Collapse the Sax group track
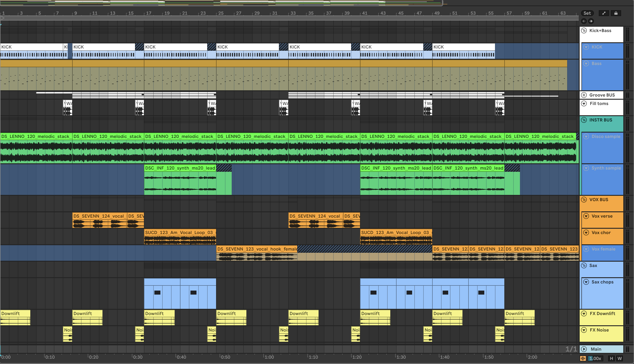634x364 pixels. (584, 265)
